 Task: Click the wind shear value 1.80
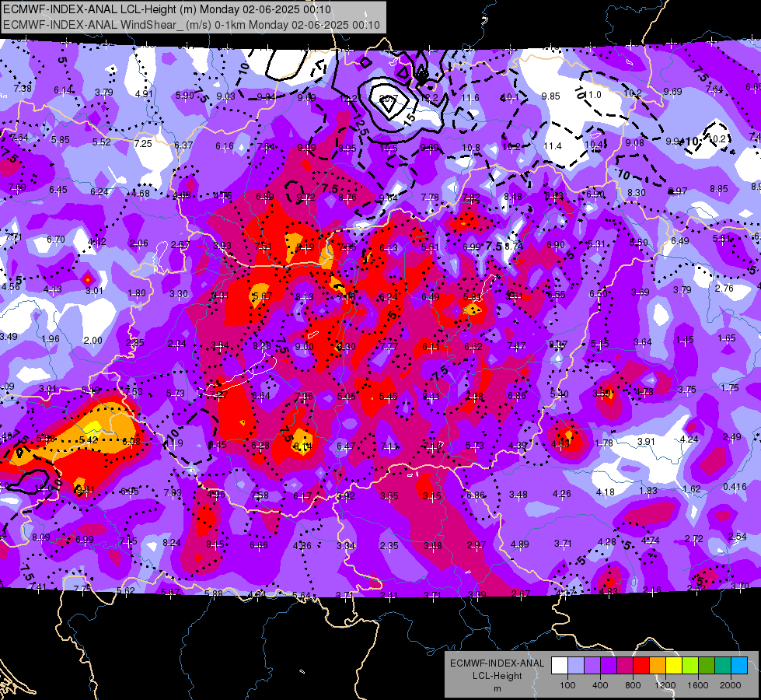pos(137,293)
